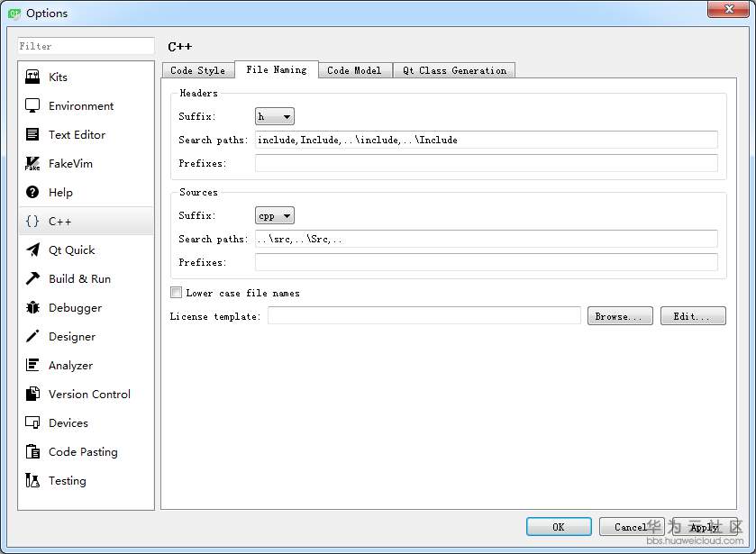This screenshot has height=554, width=756.
Task: Click the Apply button
Action: pyautogui.click(x=705, y=527)
